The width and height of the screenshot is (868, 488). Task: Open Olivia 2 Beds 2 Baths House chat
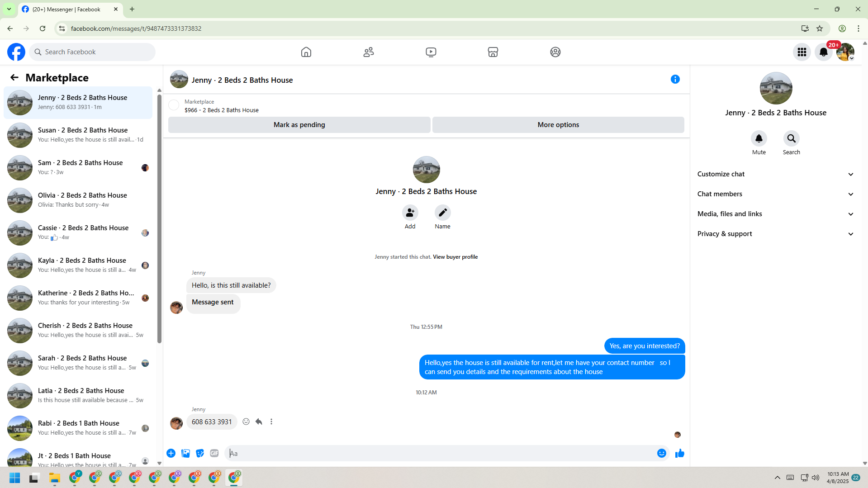pos(78,200)
